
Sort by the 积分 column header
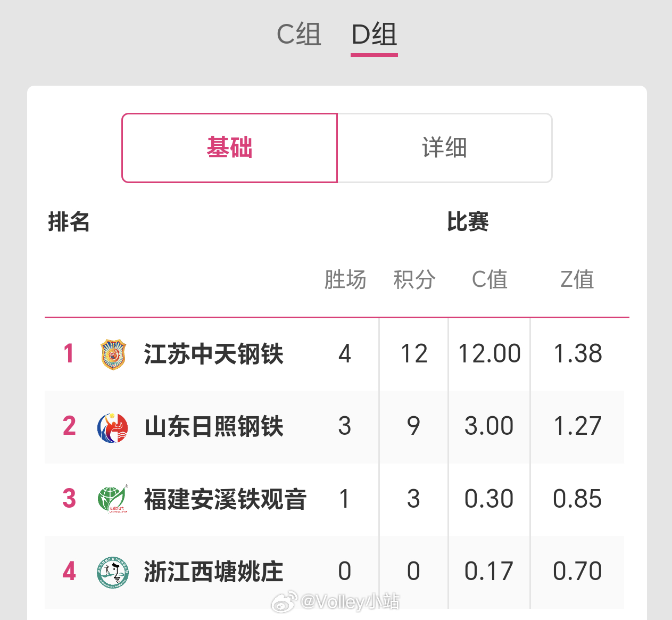tap(414, 279)
